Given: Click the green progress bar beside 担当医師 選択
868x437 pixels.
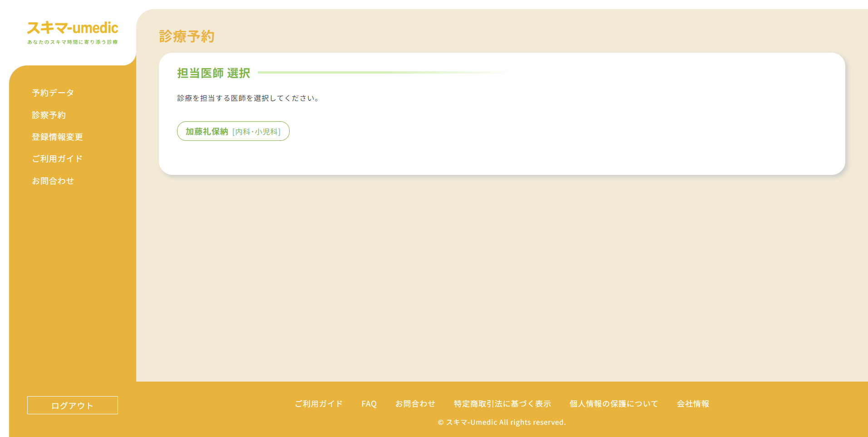Looking at the screenshot, I should click(x=386, y=72).
